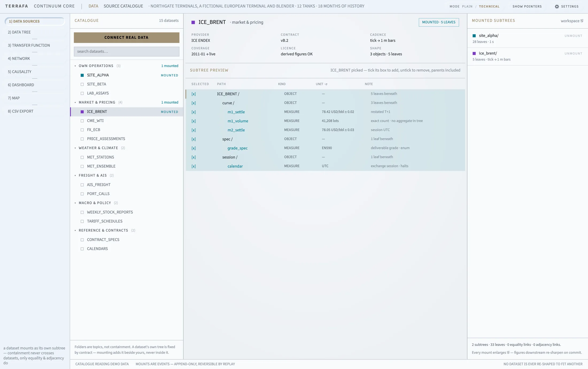Toggle Show Pointers
This screenshot has width=588, height=369.
coord(527,6)
